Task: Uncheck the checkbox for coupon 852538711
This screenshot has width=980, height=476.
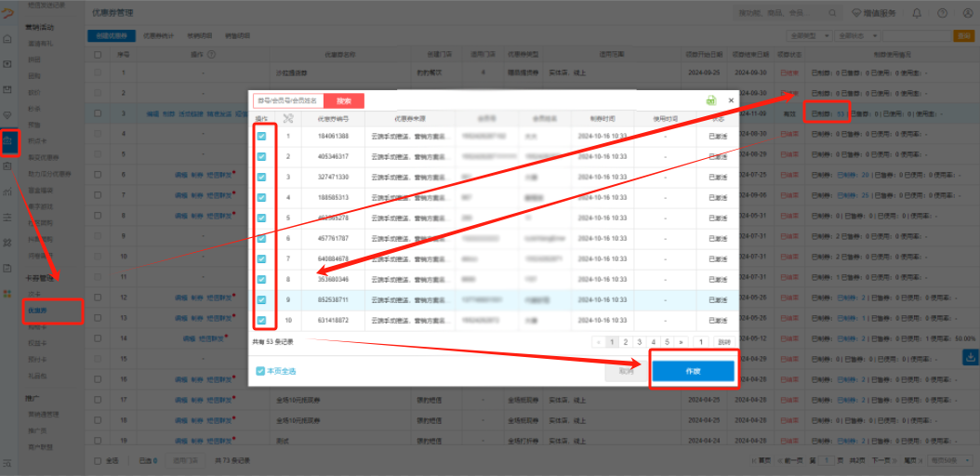Action: [x=261, y=300]
